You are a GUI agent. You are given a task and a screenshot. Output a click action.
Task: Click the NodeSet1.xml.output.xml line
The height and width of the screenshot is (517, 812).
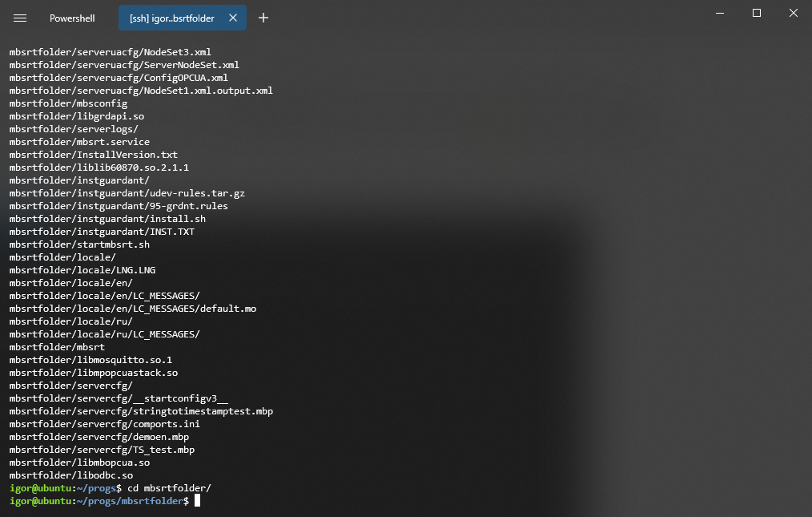coord(141,91)
